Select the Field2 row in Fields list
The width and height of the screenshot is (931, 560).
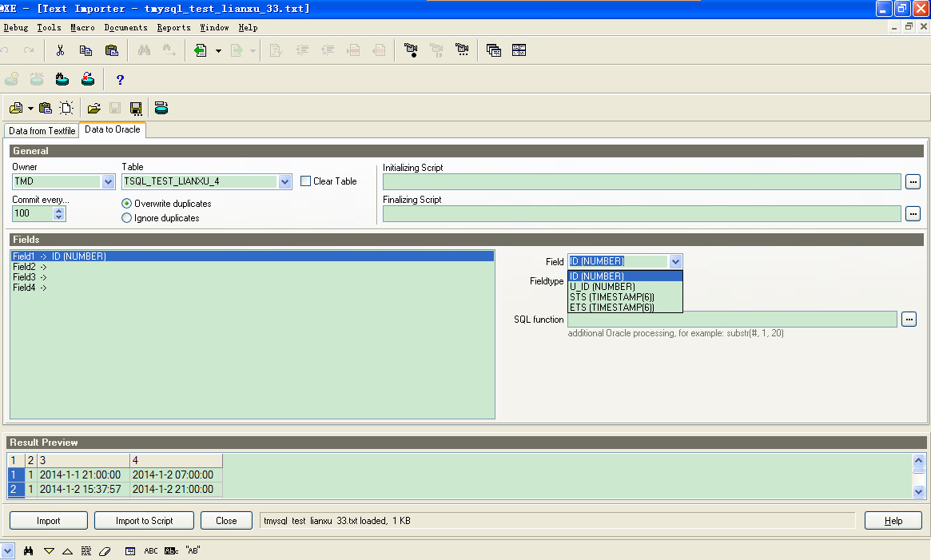[253, 268]
